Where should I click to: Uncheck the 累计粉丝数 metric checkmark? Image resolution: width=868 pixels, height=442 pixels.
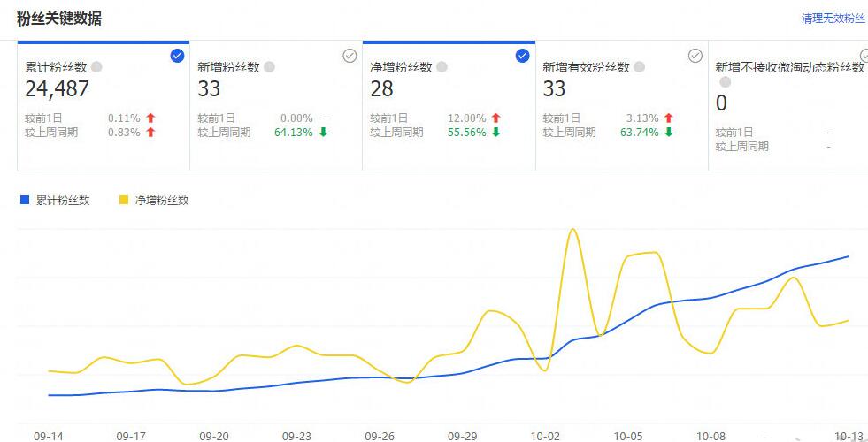(x=177, y=56)
